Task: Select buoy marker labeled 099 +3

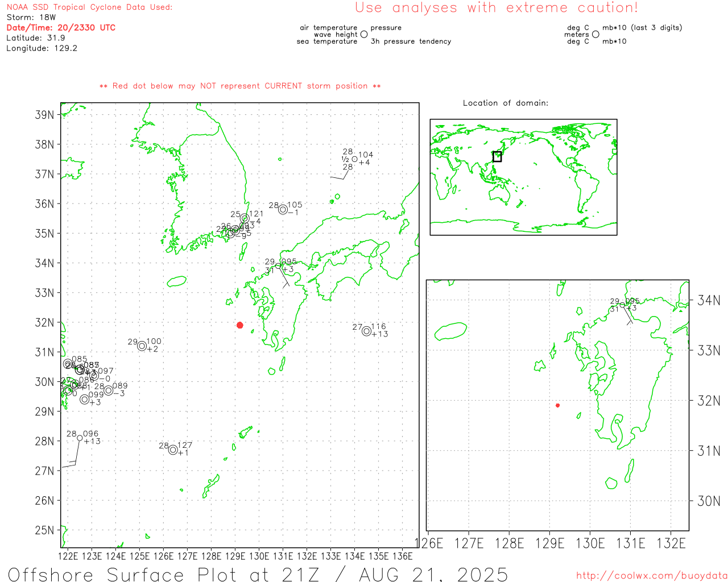Action: pos(84,399)
